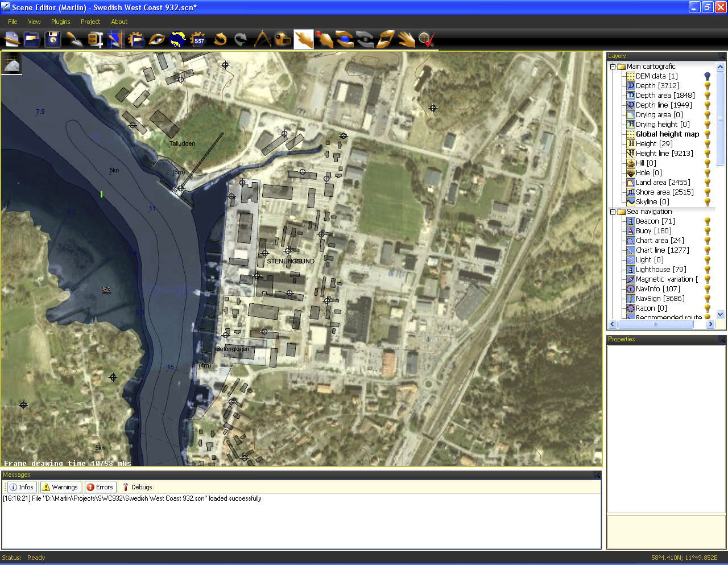Redo with the grey curved arrow

point(241,39)
